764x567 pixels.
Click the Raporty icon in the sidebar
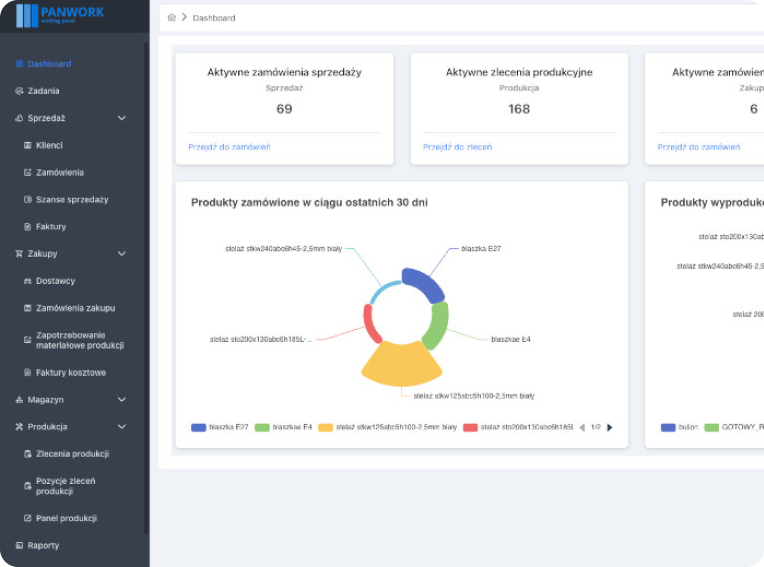pos(19,546)
